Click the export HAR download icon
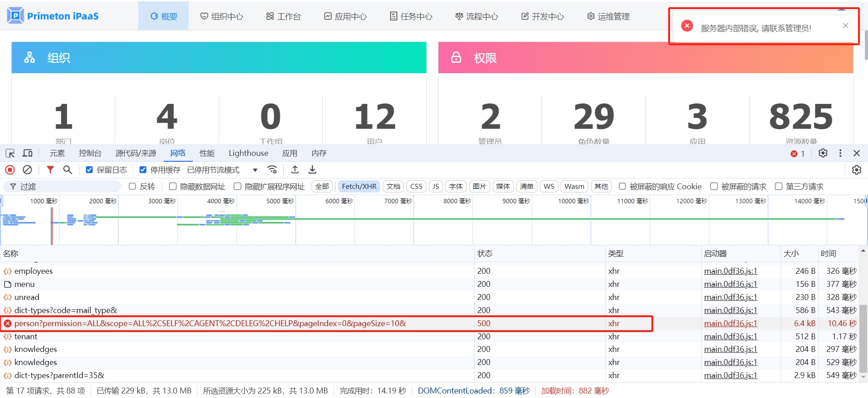Screen dimensions: 868x398 (x=312, y=170)
